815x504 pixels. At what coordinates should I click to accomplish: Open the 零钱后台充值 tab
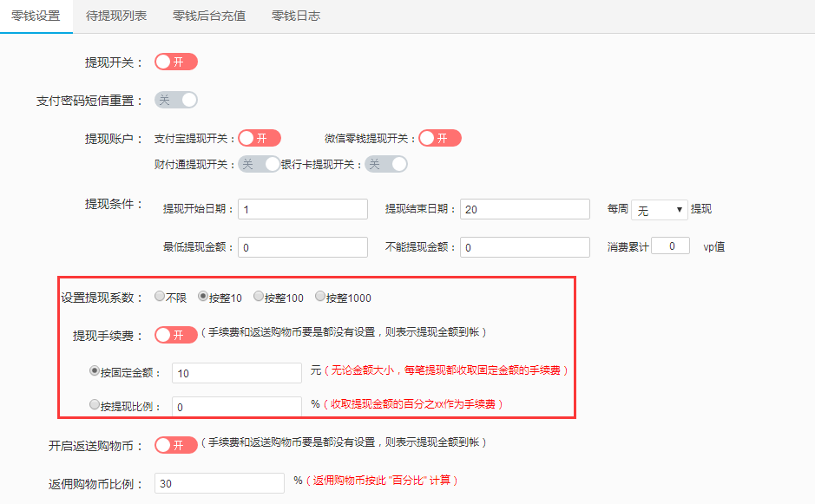click(209, 16)
